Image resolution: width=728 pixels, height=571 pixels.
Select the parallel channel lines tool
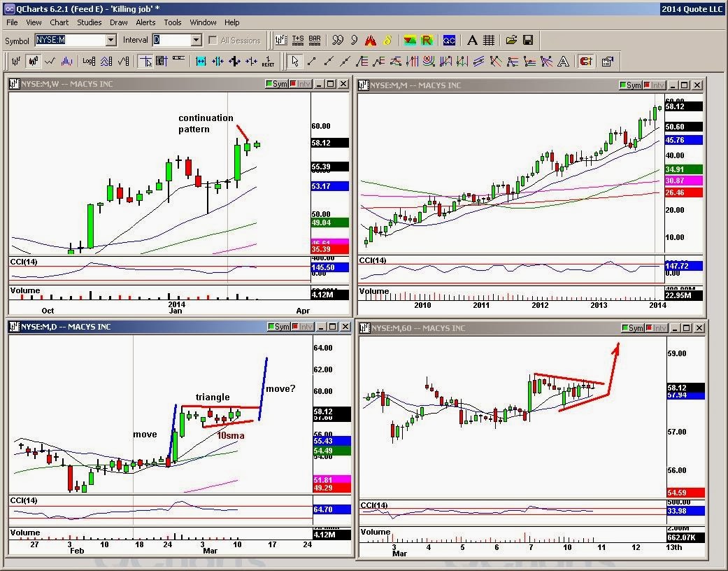(x=478, y=61)
